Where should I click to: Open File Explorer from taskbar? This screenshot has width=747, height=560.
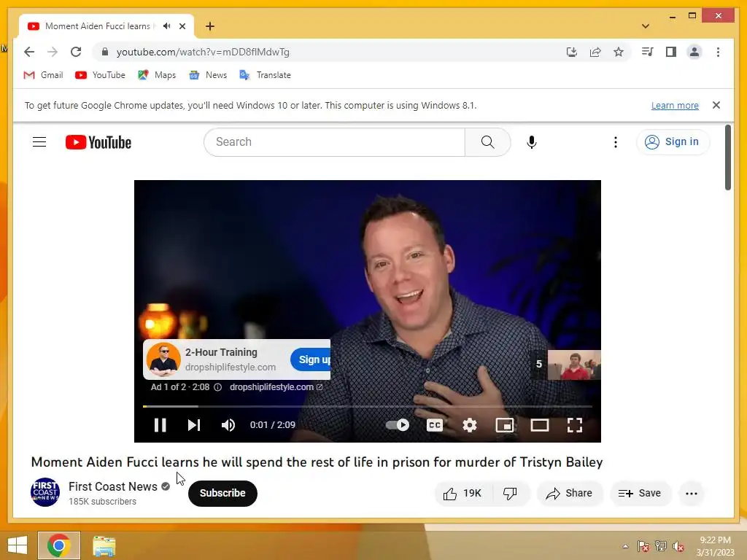click(104, 545)
